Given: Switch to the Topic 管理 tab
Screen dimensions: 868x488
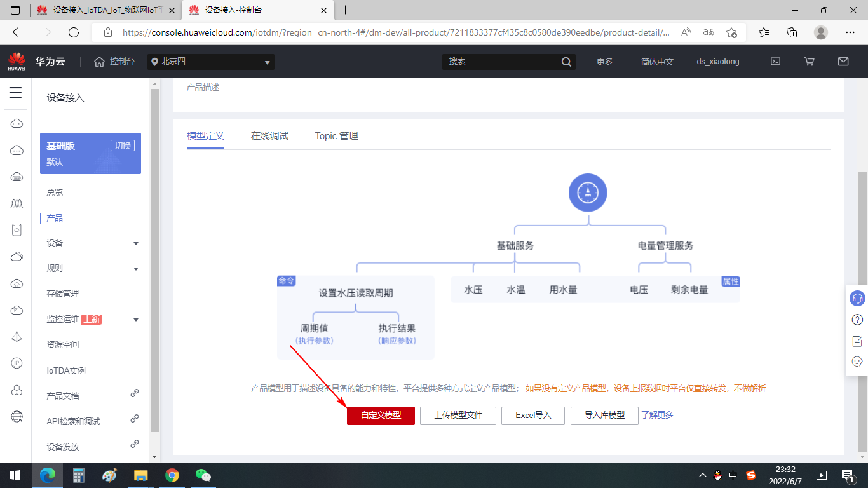Looking at the screenshot, I should point(337,136).
